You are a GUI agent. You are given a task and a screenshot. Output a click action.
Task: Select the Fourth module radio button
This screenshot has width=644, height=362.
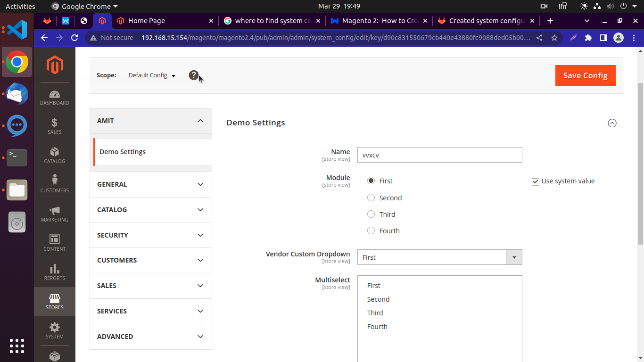(x=371, y=230)
